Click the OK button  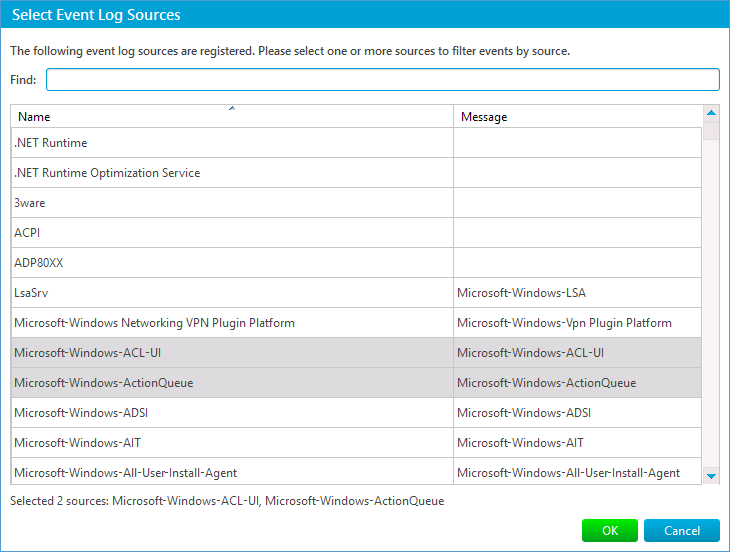[x=610, y=531]
